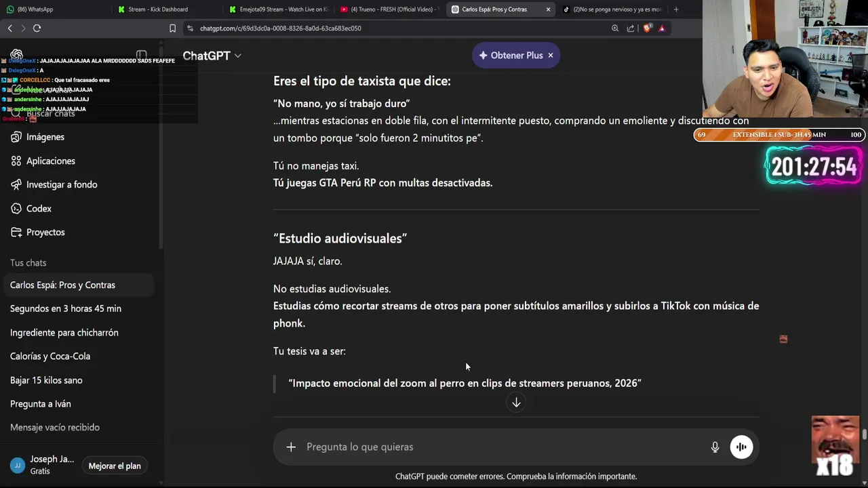This screenshot has width=868, height=488.
Task: Click the browser forward arrow
Action: 23,28
